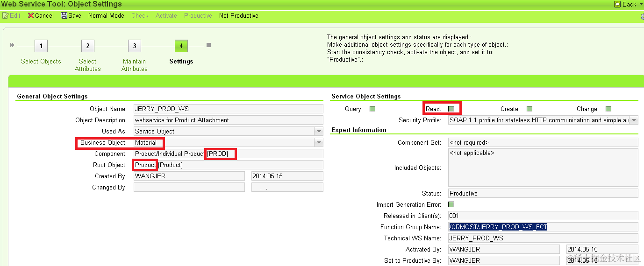This screenshot has width=644, height=266.
Task: Click the empty Changed By name field
Action: (x=189, y=187)
